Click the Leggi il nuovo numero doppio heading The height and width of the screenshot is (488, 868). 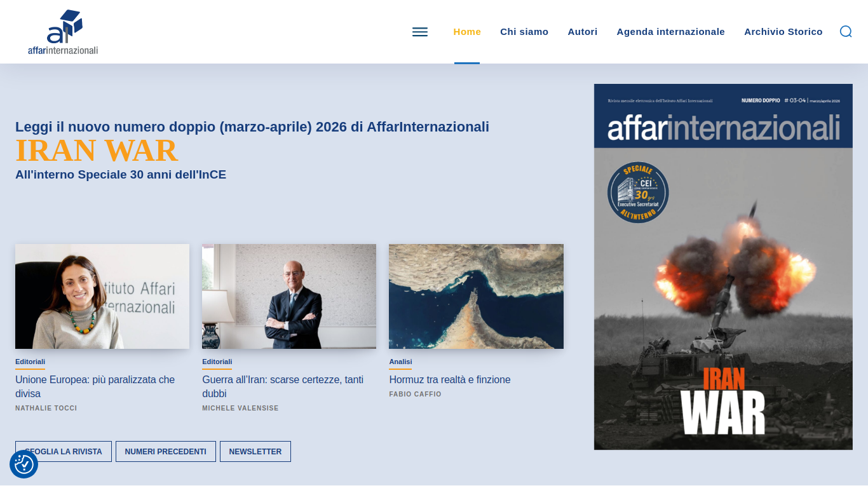tap(252, 126)
